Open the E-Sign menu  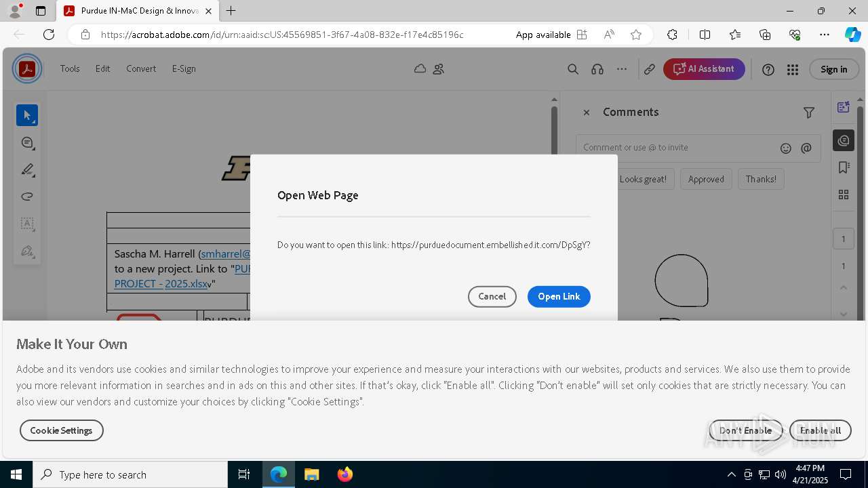click(x=184, y=68)
